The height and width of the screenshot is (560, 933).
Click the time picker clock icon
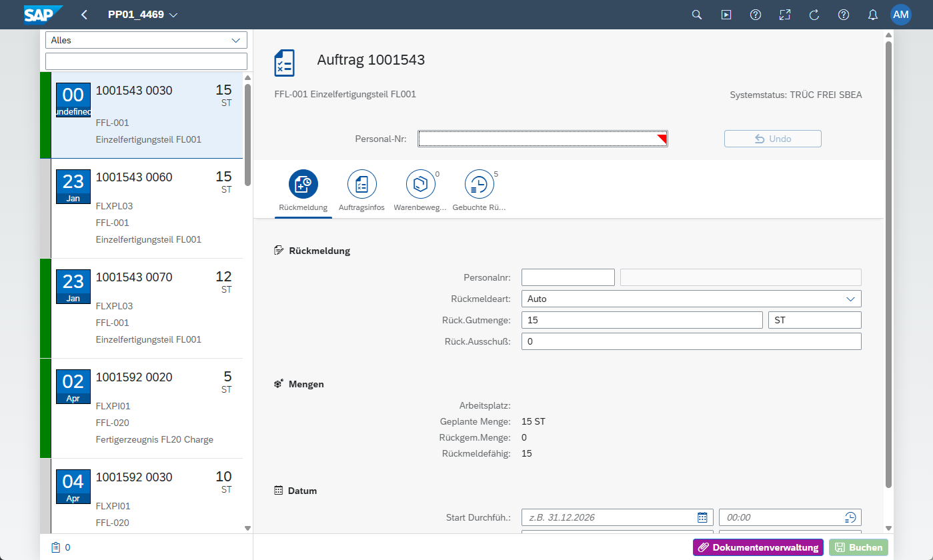(850, 517)
